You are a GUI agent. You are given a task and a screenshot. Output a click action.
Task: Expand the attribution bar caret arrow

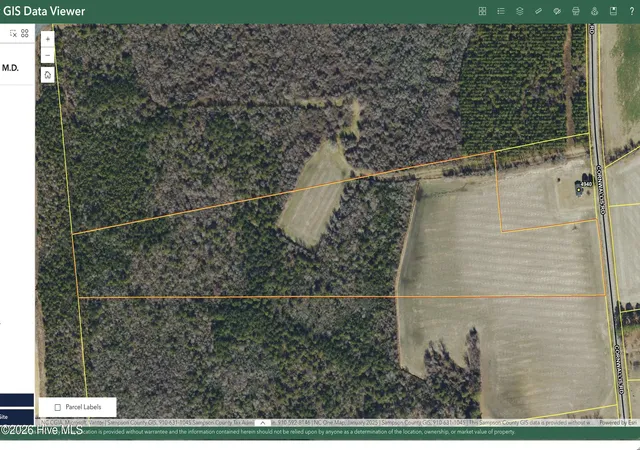(262, 423)
